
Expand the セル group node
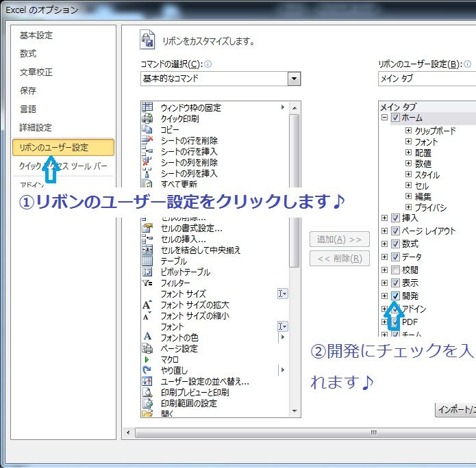point(408,185)
